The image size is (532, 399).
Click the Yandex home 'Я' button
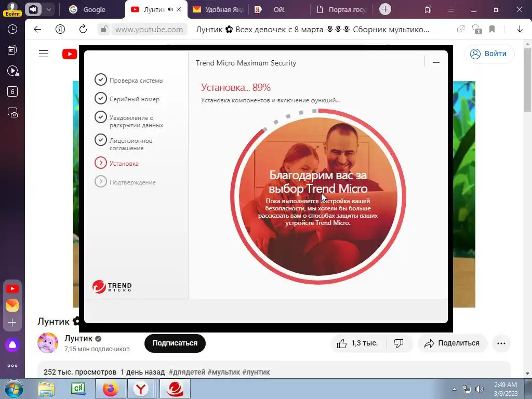coord(60,30)
